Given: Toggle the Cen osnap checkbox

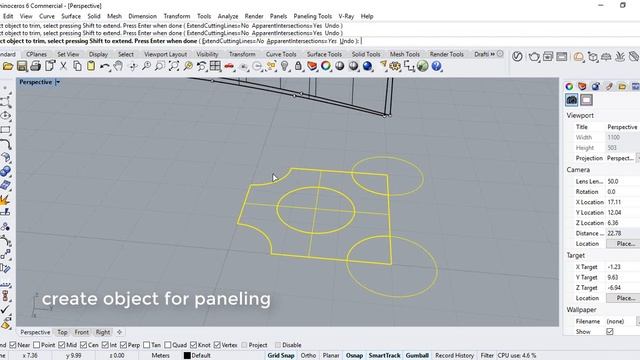Looking at the screenshot, I should pyautogui.click(x=84, y=345).
